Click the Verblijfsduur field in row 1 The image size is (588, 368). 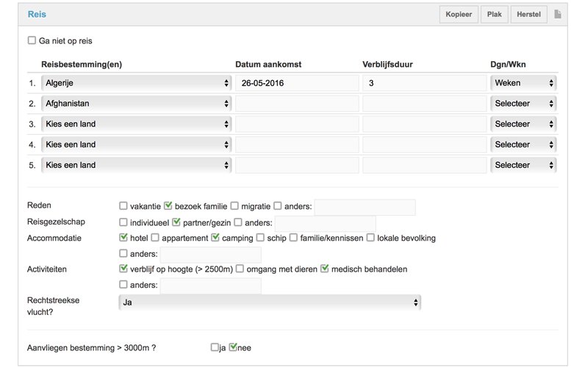(x=423, y=83)
